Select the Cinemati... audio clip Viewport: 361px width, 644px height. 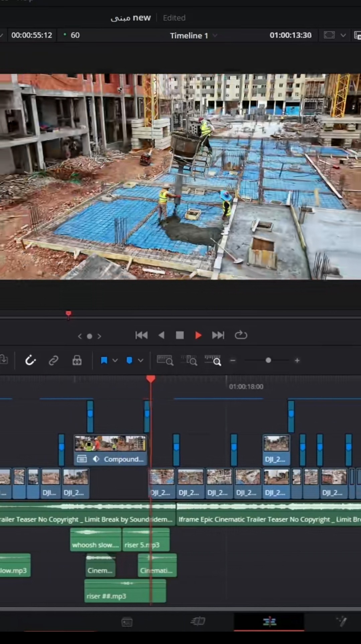point(157,565)
